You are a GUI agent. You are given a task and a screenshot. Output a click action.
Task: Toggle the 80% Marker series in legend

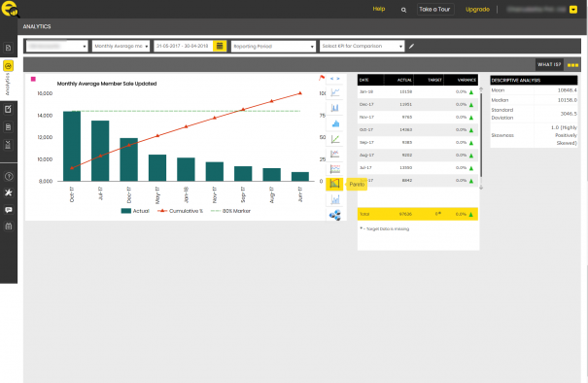(231, 211)
